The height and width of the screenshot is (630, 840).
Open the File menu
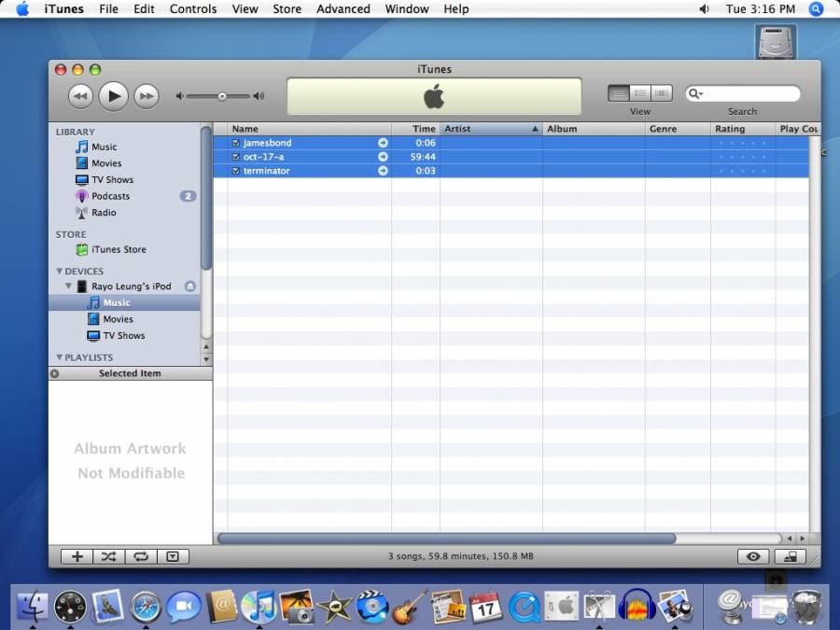point(109,9)
